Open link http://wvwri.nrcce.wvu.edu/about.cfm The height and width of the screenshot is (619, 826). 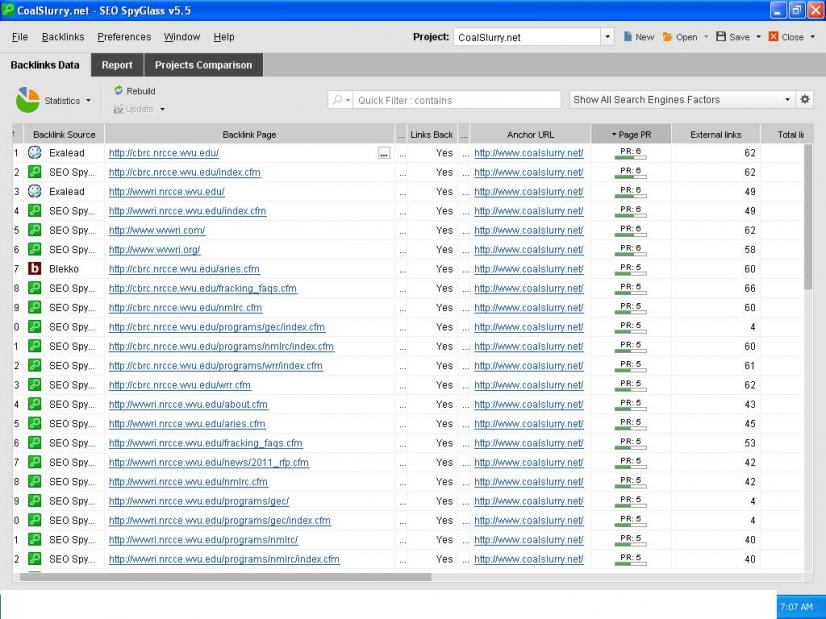click(188, 405)
